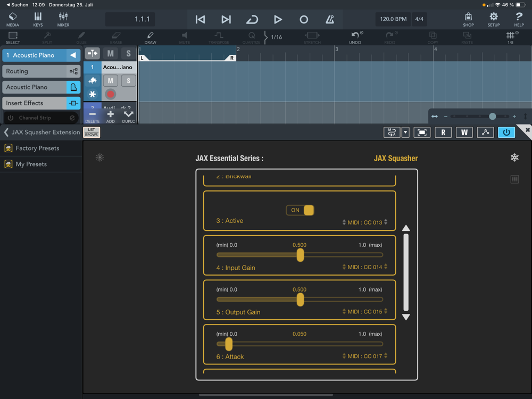532x399 pixels.
Task: Set the 120.0 BPM tempo field
Action: tap(393, 19)
